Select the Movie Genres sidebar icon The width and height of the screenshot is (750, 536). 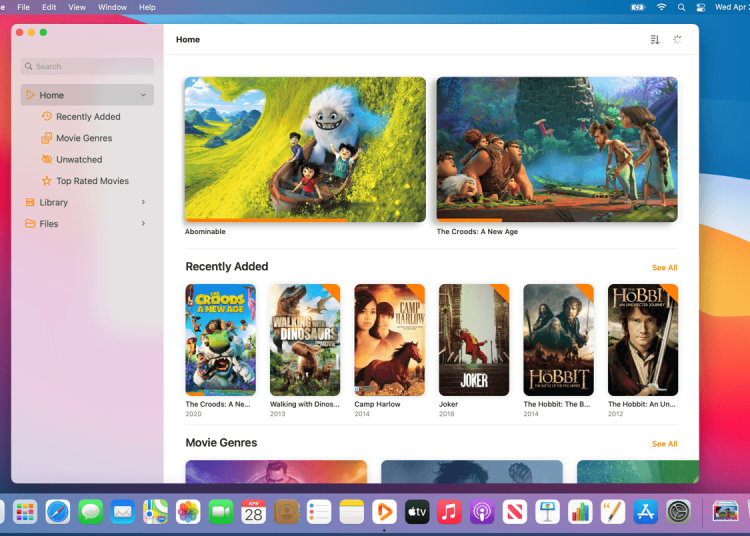point(47,138)
